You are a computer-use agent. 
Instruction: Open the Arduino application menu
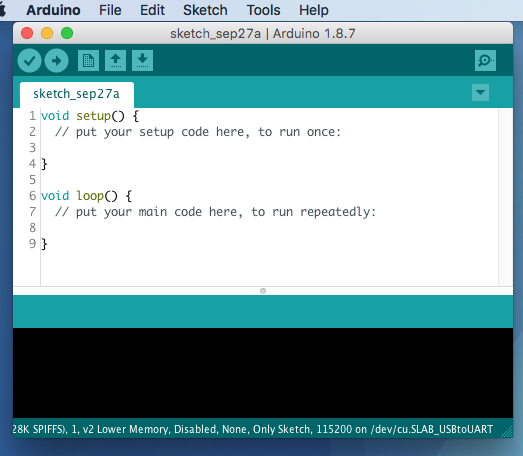(53, 10)
